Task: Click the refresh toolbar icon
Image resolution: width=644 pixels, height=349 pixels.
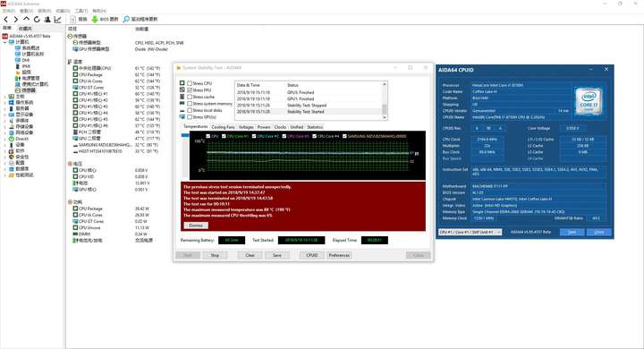Action: point(37,20)
